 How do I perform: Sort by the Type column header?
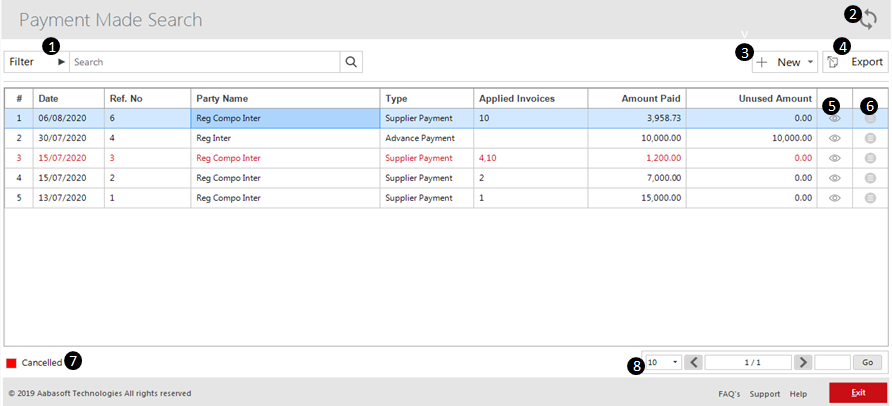click(x=427, y=98)
